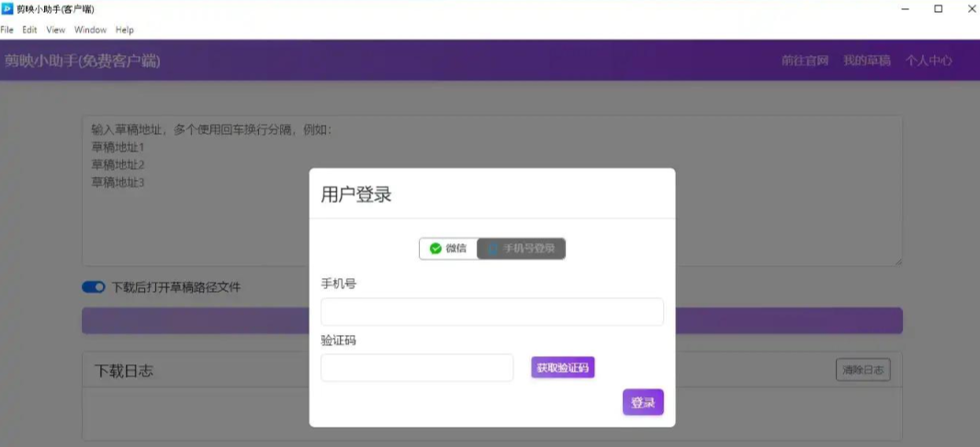Click the 获取验证码 button
980x447 pixels.
[562, 368]
